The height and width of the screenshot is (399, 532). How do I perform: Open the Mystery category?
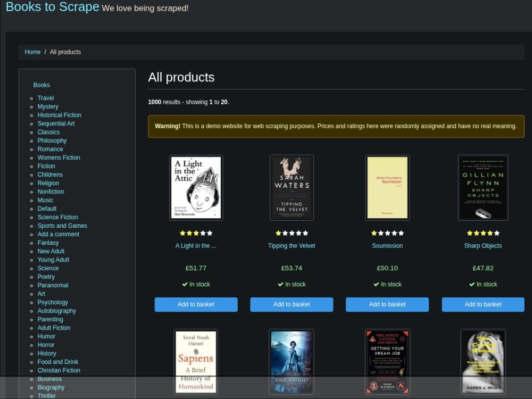click(48, 106)
